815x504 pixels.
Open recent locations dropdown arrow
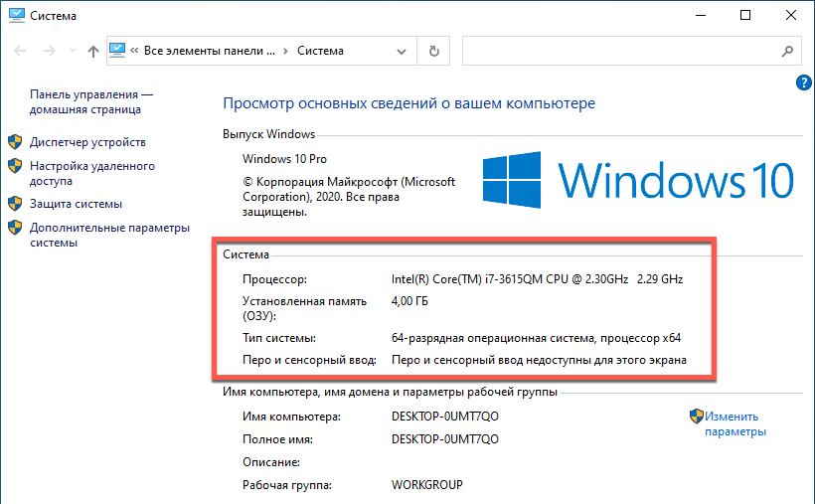(x=73, y=51)
